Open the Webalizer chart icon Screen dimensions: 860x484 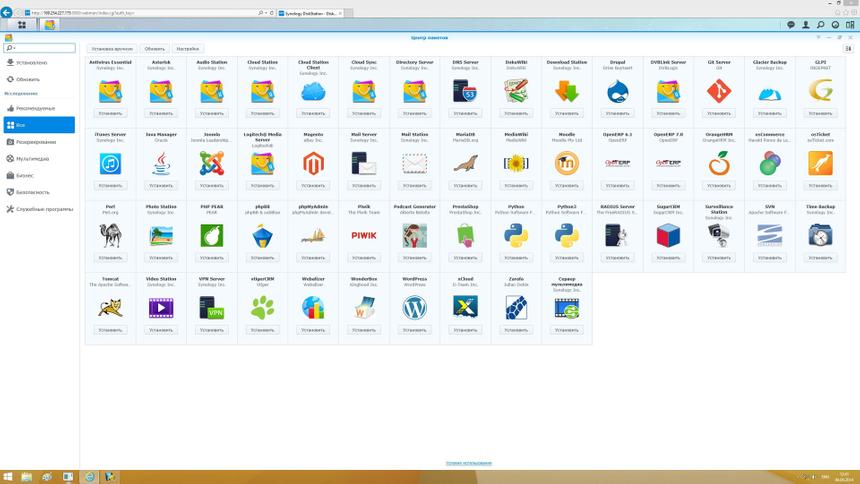click(313, 308)
